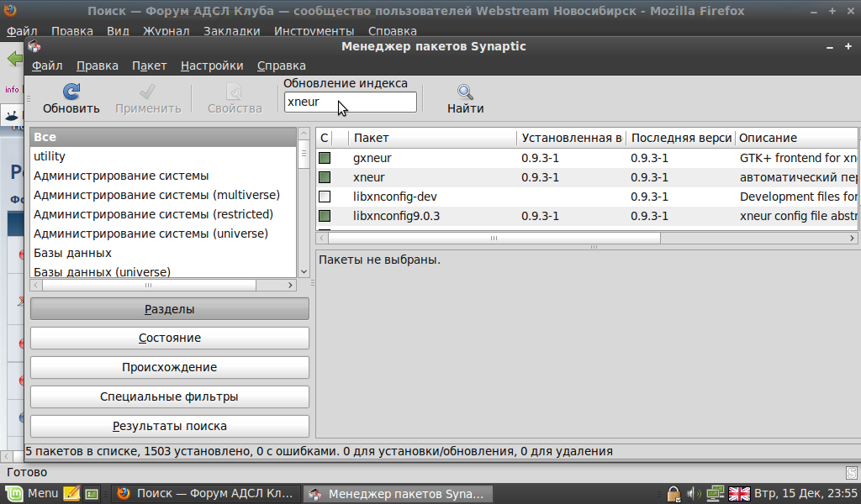Open the Настройки menu
The height and width of the screenshot is (504, 861).
(212, 66)
